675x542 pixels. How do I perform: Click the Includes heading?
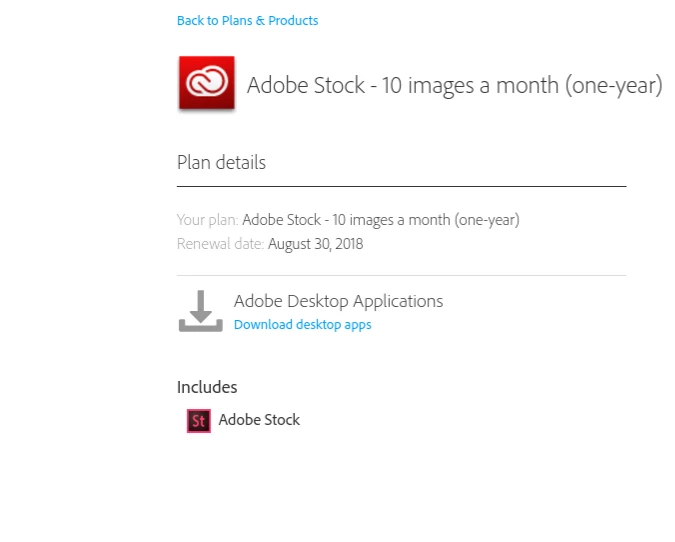[207, 387]
